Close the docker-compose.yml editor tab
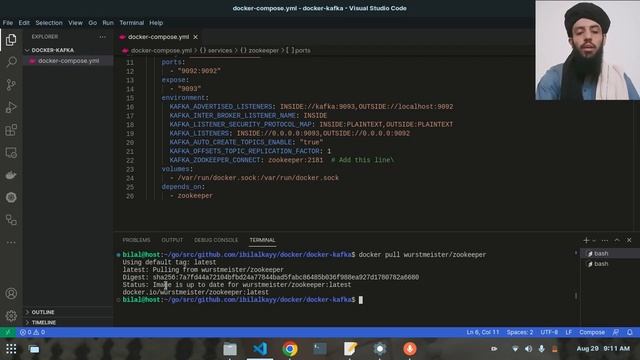 tap(196, 37)
